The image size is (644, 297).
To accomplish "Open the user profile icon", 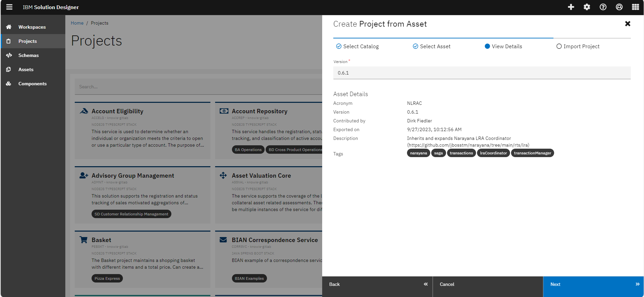I will point(619,7).
